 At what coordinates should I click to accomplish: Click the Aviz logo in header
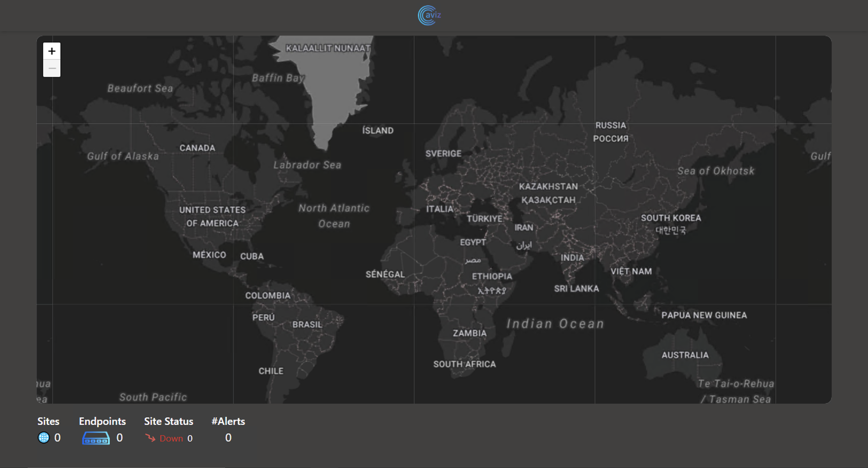point(429,15)
